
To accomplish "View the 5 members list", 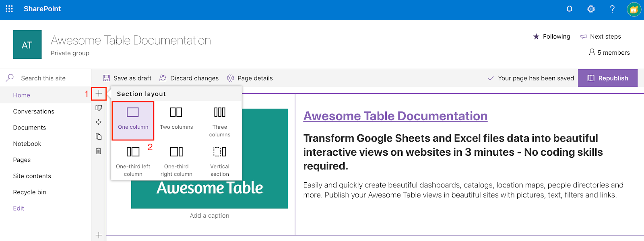I will click(609, 52).
